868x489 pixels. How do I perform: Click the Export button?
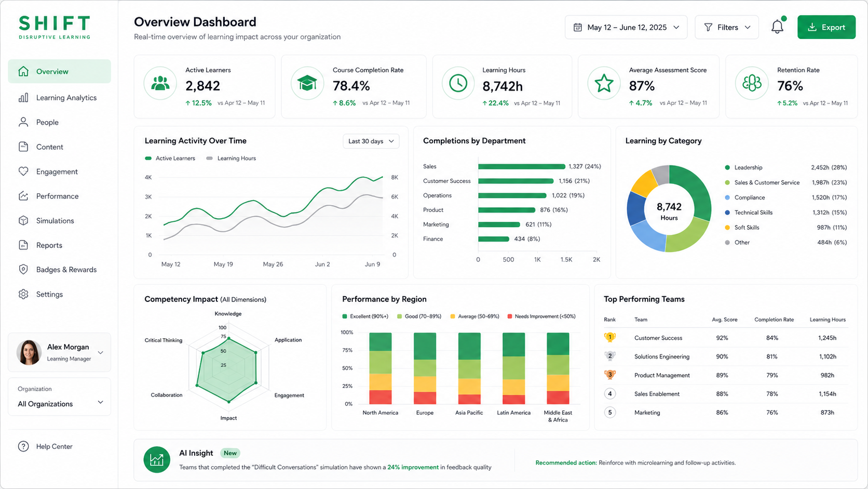tap(826, 27)
